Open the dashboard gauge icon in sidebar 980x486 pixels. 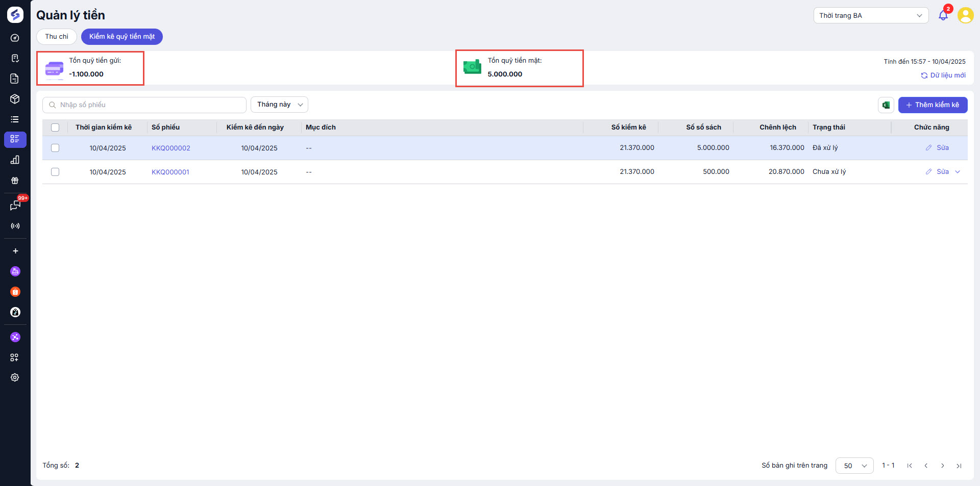(15, 38)
